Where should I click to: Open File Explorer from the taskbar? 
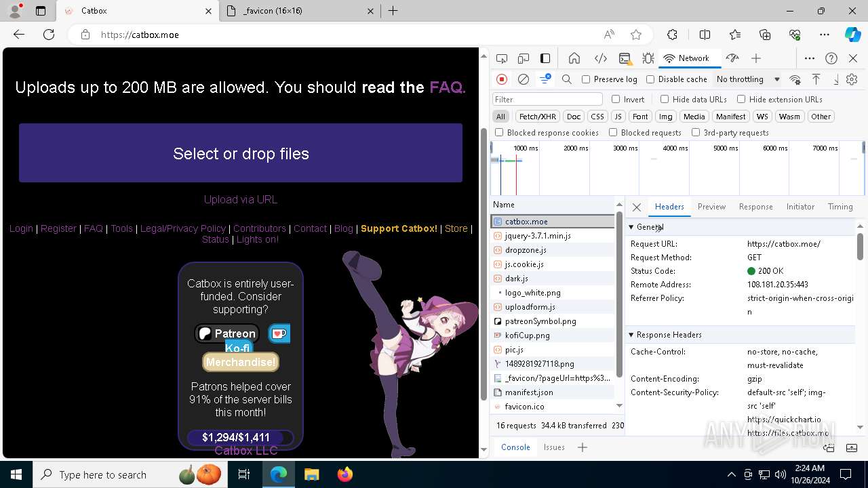(311, 474)
